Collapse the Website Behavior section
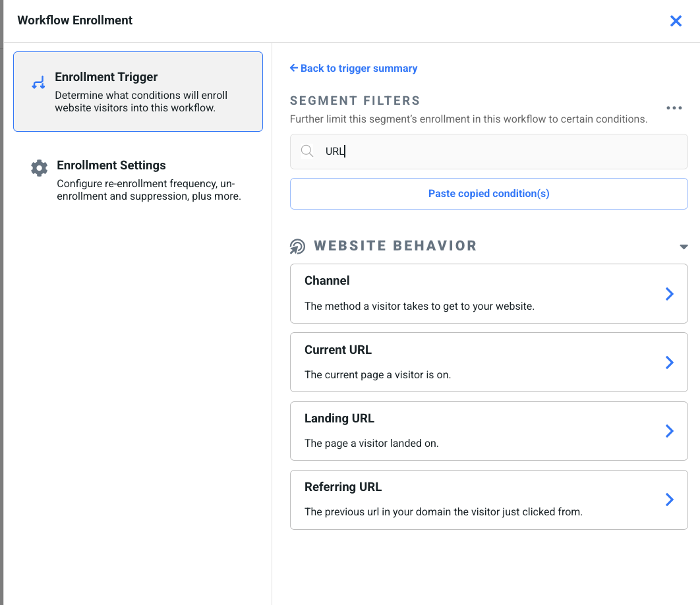 point(684,246)
